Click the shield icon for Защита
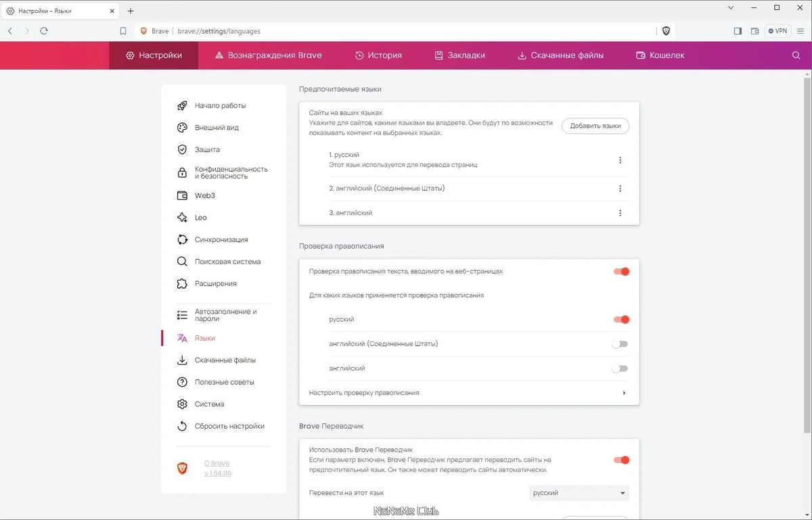The image size is (812, 520). click(x=182, y=149)
